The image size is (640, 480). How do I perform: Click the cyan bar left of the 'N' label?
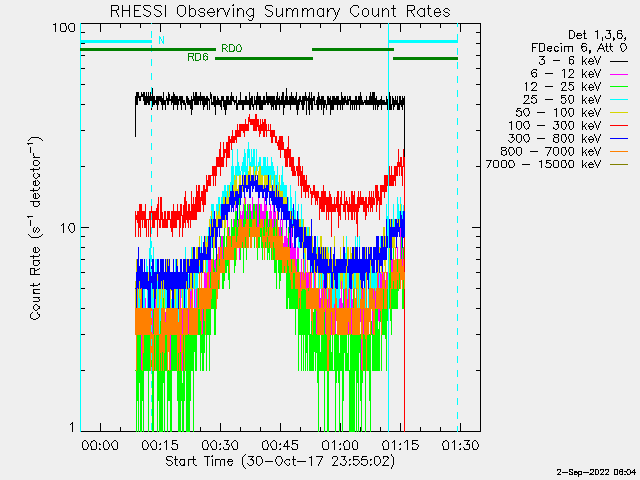click(x=116, y=41)
